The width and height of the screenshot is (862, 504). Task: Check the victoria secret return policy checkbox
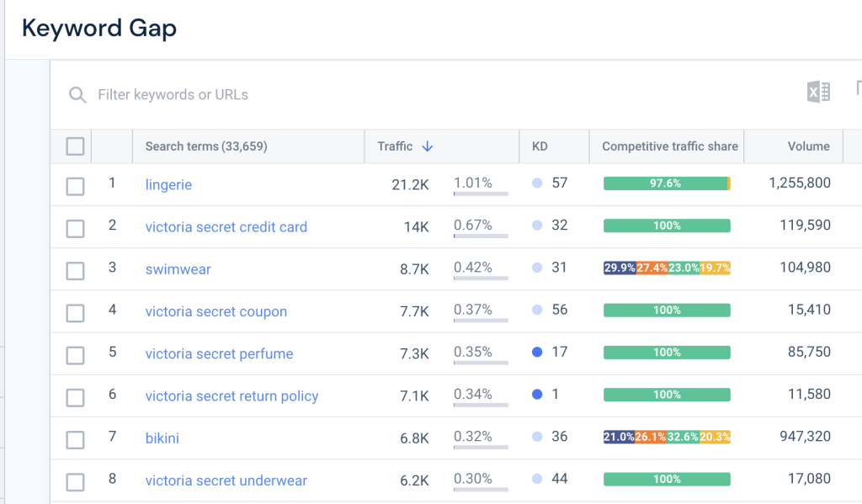tap(75, 397)
